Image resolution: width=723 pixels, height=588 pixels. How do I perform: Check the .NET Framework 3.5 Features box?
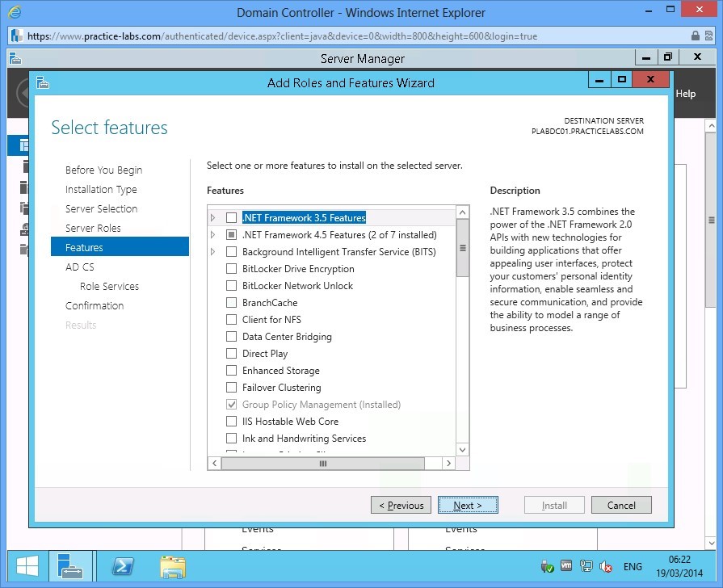(230, 218)
